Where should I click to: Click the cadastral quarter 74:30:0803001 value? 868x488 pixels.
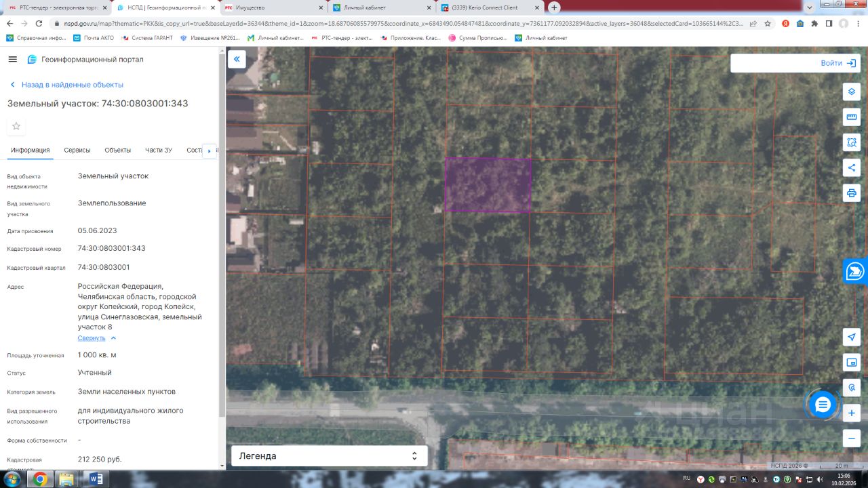[104, 267]
